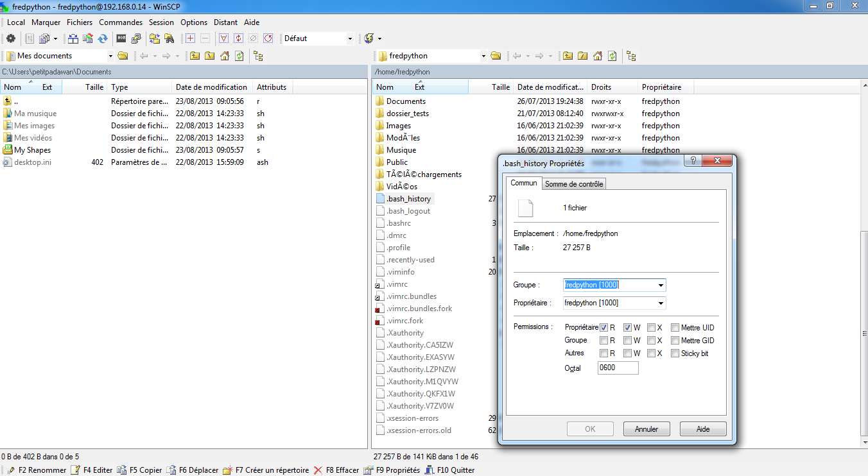Open the remote home directory icon
Image resolution: width=868 pixels, height=476 pixels.
[597, 55]
